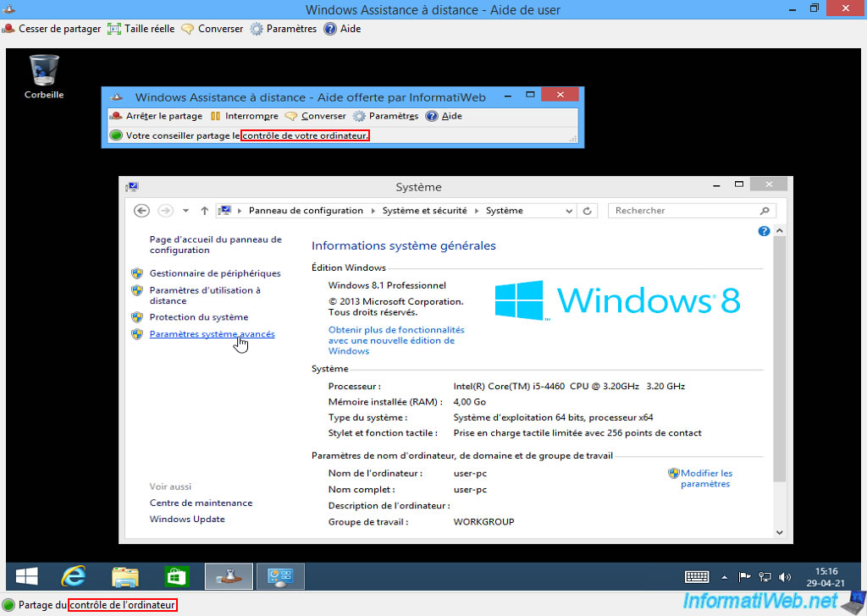Click the Action Center flag icon
Viewport: 867px width, 616px height.
pos(744,577)
